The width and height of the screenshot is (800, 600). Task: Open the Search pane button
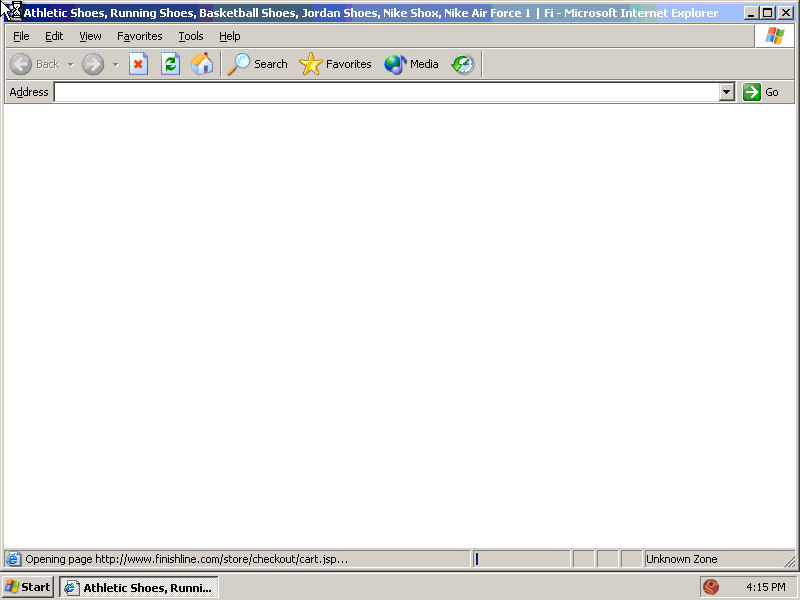coord(258,64)
